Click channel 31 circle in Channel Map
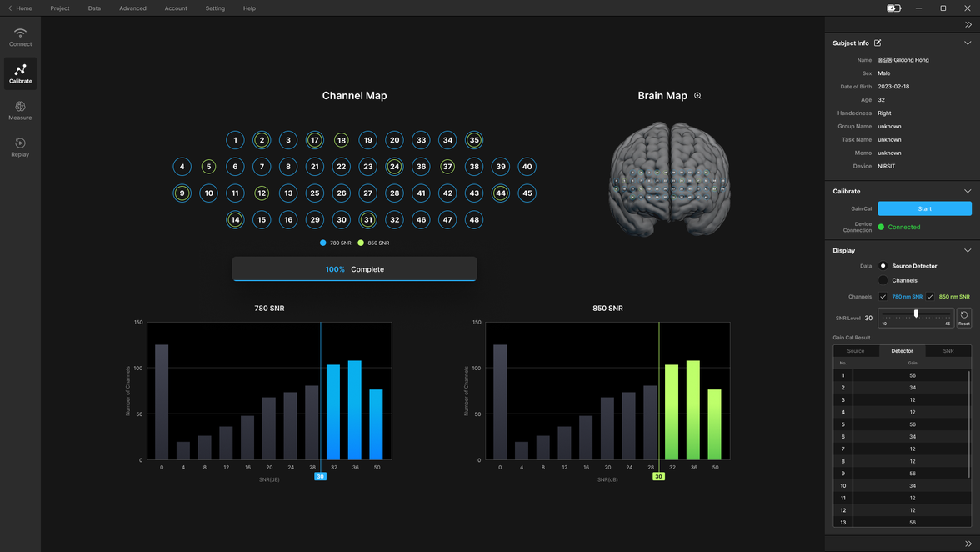This screenshot has width=980, height=552. click(368, 219)
